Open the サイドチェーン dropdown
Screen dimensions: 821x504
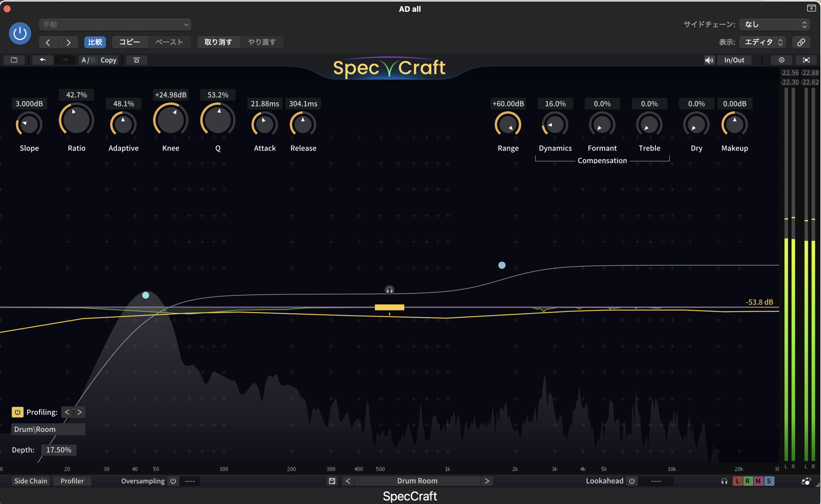775,24
